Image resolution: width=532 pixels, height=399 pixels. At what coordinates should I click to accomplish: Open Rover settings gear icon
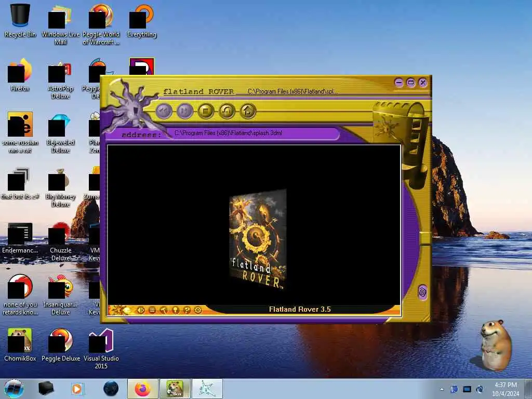[x=198, y=310]
